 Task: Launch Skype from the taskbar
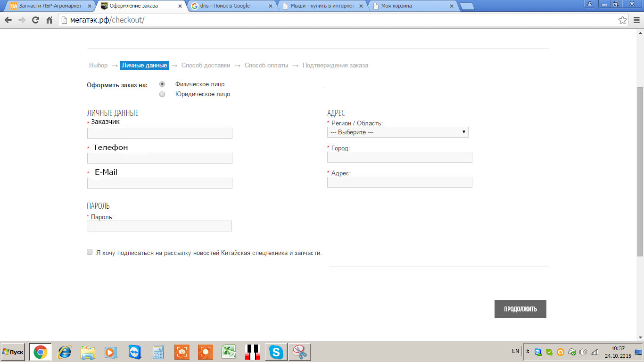[276, 352]
